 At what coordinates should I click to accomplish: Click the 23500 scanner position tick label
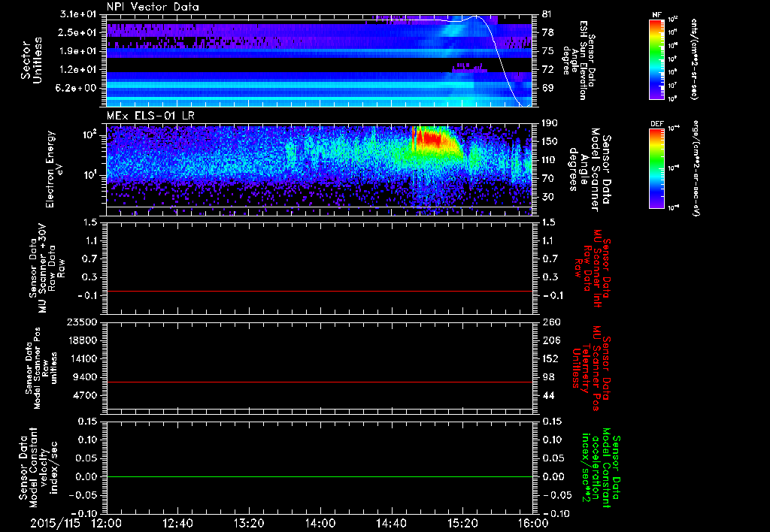[81, 322]
